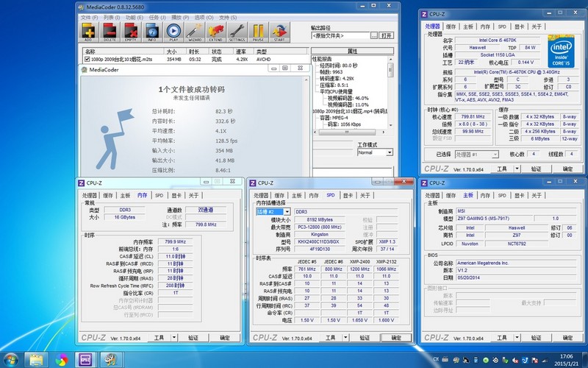The height and width of the screenshot is (368, 588).
Task: Select the CPU-Z taskbar icon
Action: tap(86, 360)
